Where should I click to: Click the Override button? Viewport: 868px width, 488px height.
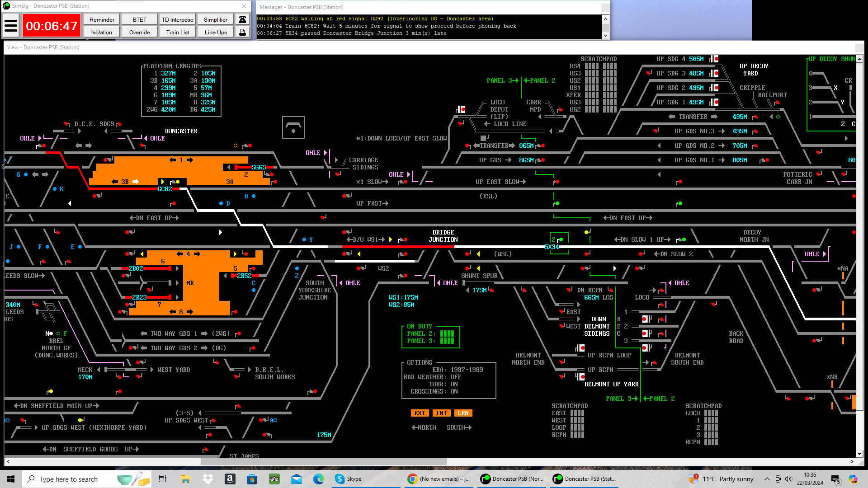point(140,32)
